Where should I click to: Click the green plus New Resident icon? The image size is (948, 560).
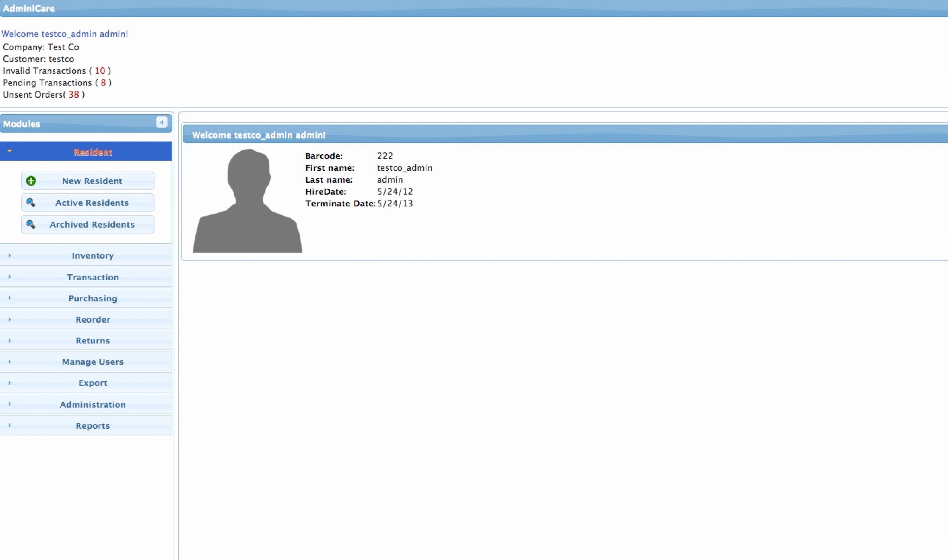coord(31,181)
